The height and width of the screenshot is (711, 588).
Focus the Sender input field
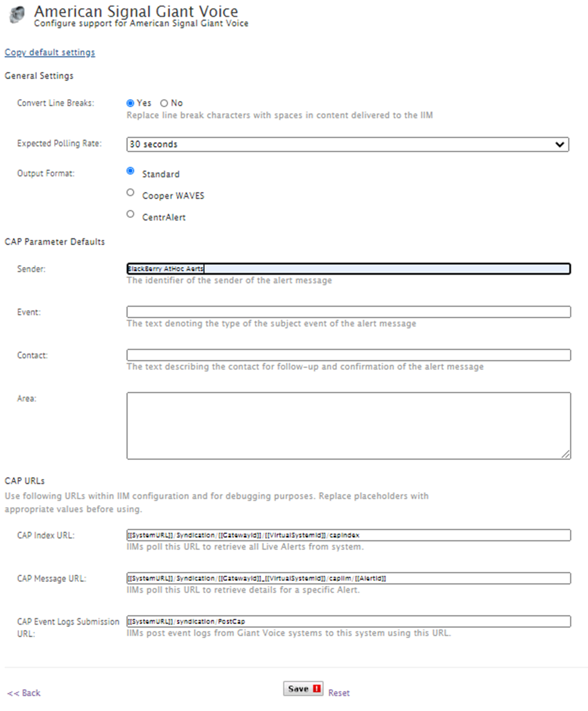[349, 269]
